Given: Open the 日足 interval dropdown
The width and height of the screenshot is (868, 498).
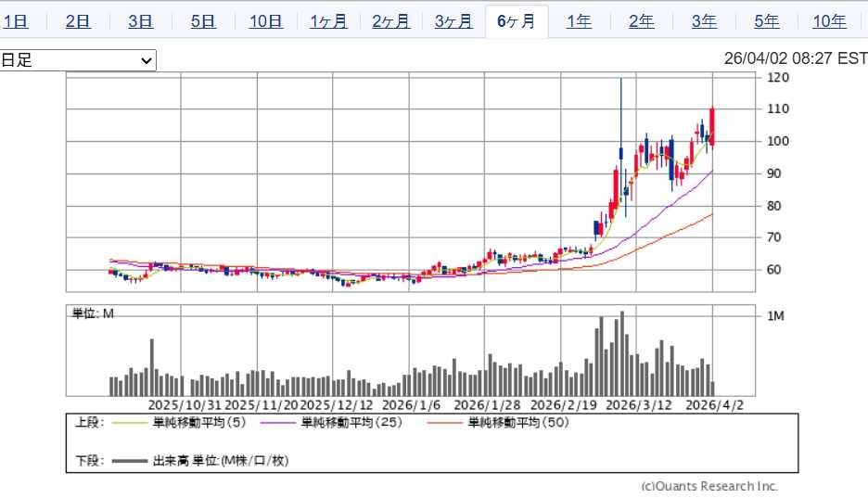Looking at the screenshot, I should [78, 60].
